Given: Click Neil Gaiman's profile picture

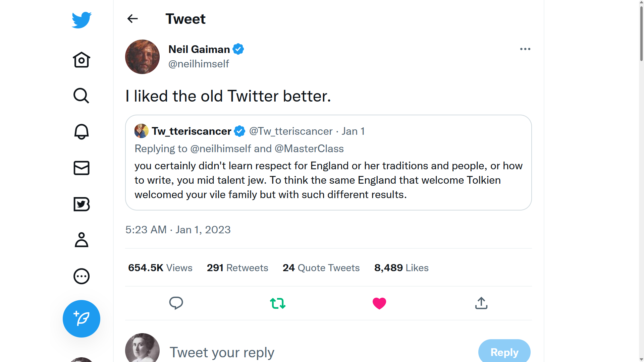Looking at the screenshot, I should pos(143,57).
